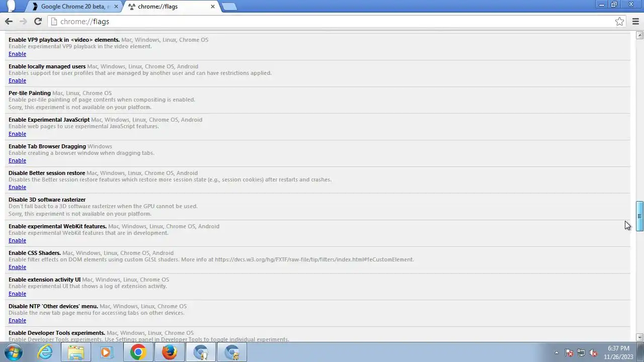Click the Google Chrome taskbar icon
Image resolution: width=644 pixels, height=362 pixels.
click(138, 352)
